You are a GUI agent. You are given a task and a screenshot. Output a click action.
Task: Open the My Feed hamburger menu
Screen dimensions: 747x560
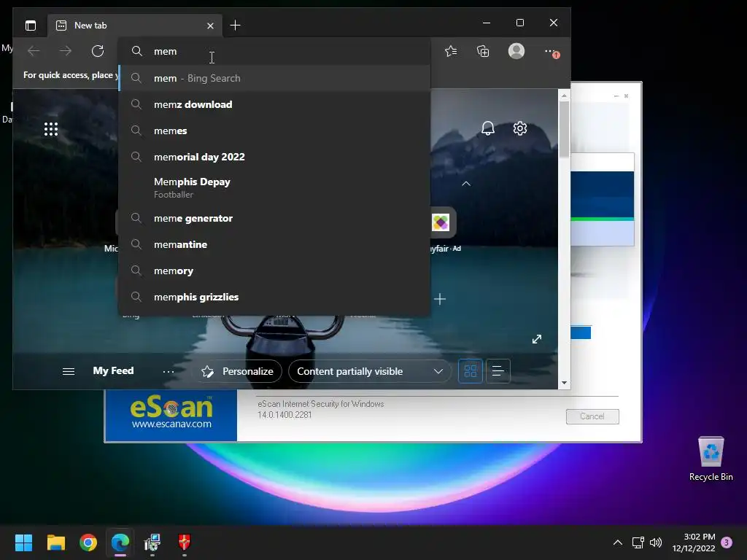point(69,371)
